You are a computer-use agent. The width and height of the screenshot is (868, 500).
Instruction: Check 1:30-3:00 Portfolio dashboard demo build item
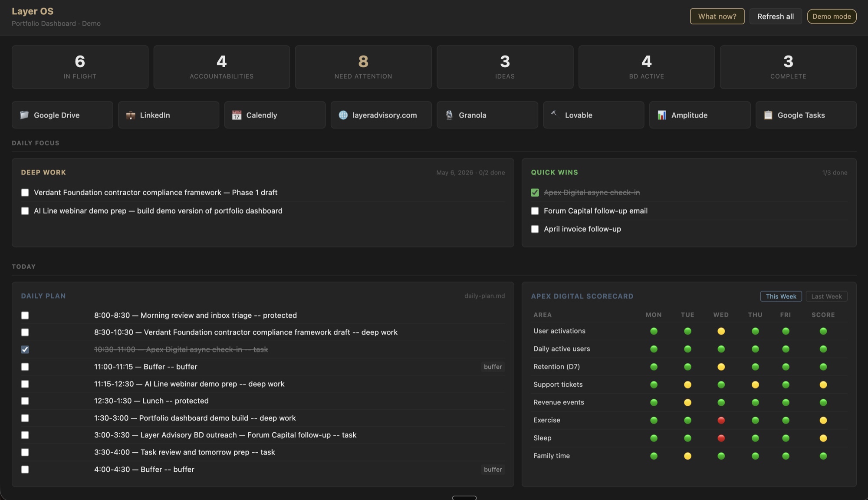[25, 418]
